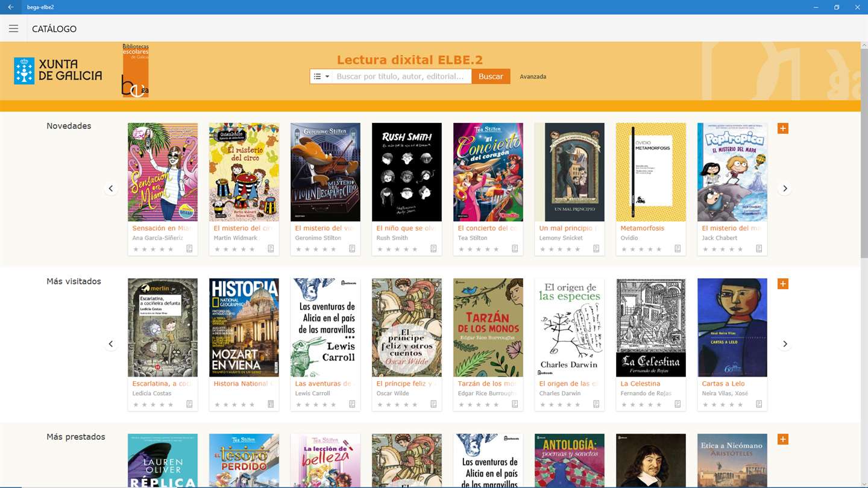Click the document icon on the La Celestina card
The width and height of the screenshot is (868, 488).
[x=678, y=404]
